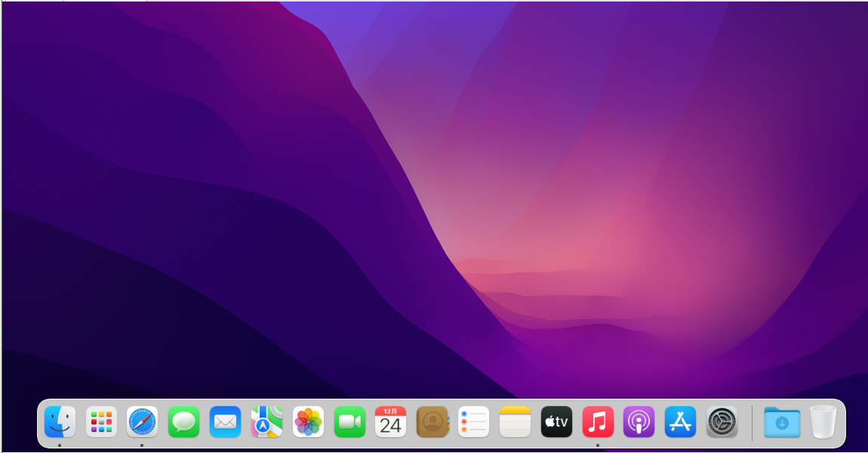Open the Mail app
Screen dimensions: 868x453
(x=226, y=422)
